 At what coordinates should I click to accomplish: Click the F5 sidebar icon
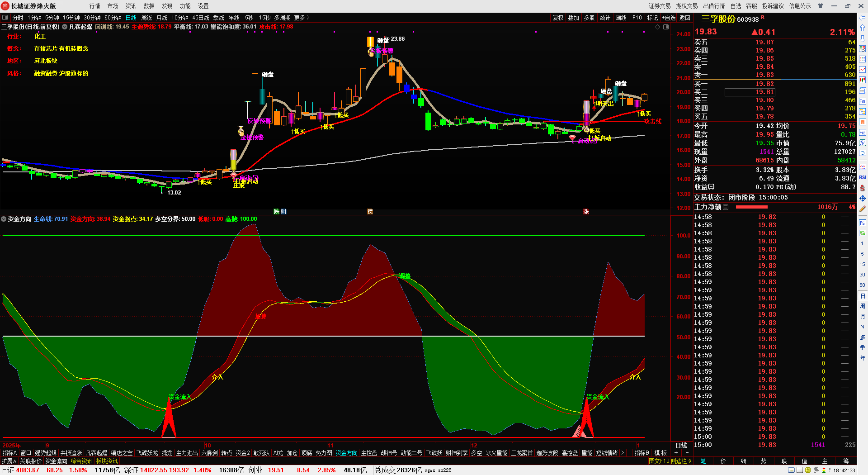[863, 223]
